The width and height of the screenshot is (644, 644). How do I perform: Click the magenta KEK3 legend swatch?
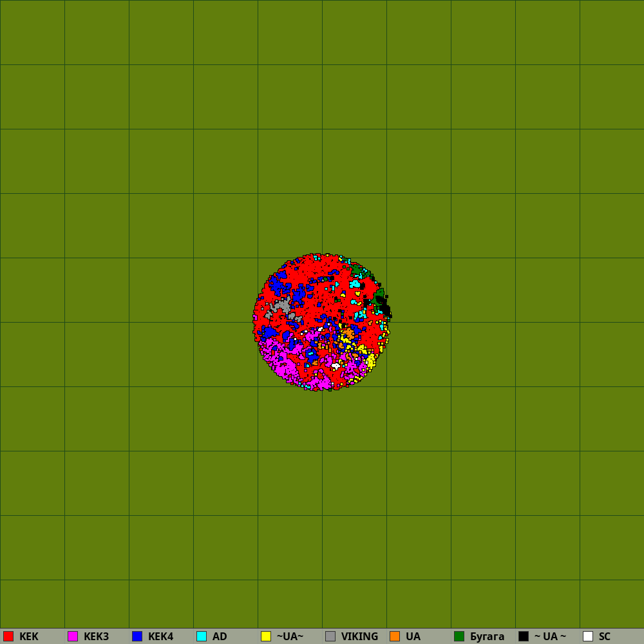(73, 636)
